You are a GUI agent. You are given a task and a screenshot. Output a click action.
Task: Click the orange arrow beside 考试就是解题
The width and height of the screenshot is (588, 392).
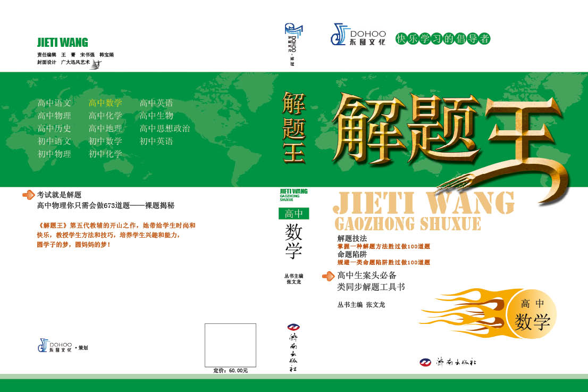tap(29, 195)
